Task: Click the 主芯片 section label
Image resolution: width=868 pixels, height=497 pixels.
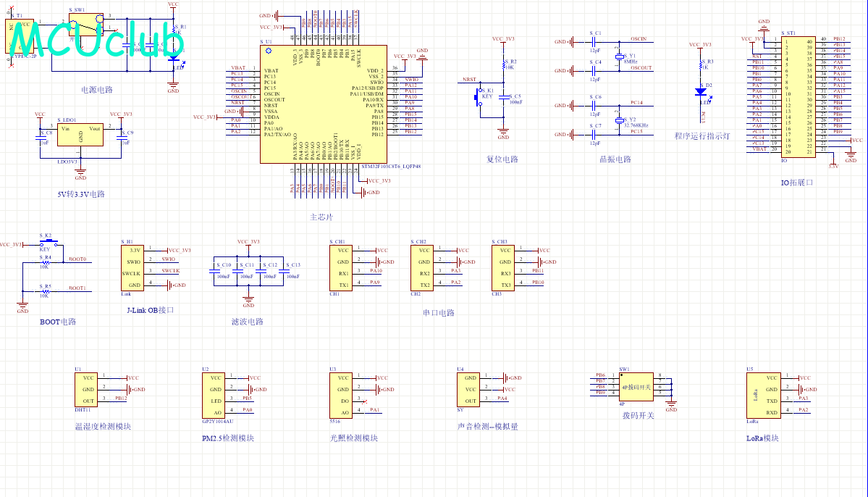Action: pos(321,217)
